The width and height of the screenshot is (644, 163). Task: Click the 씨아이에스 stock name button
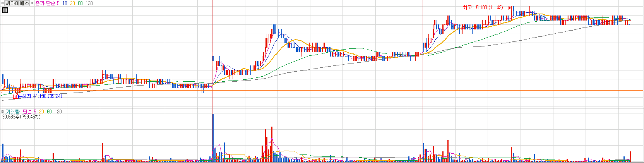[x=17, y=3]
